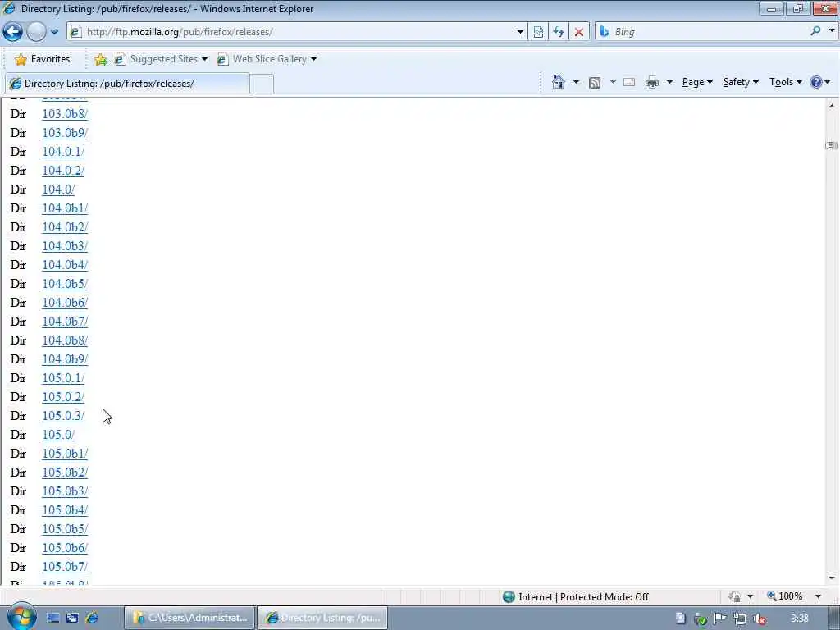
Task: Open the 104.0.2/ directory link
Action: [63, 171]
